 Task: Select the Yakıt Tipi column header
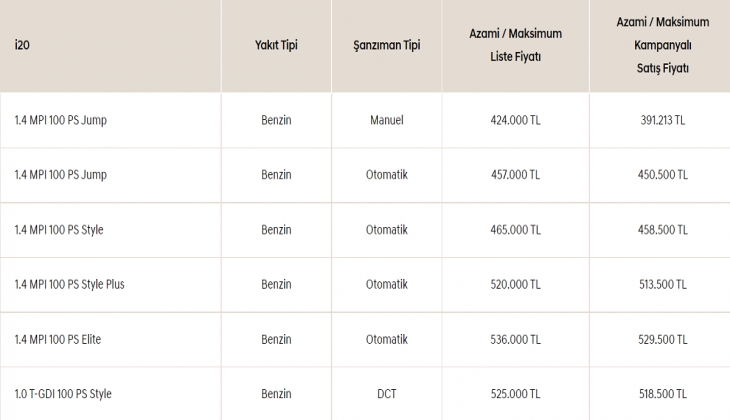(276, 46)
